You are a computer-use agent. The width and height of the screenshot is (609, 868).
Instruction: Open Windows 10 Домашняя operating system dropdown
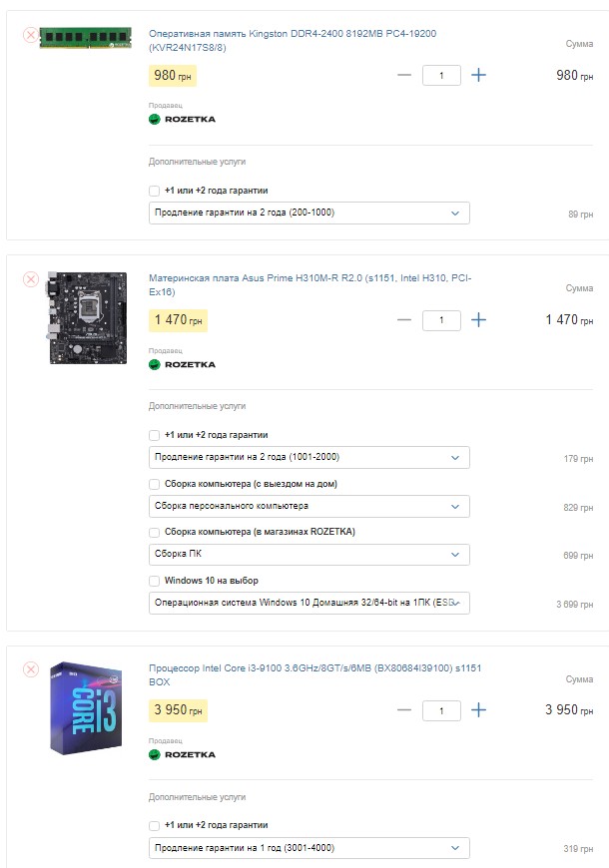[309, 603]
